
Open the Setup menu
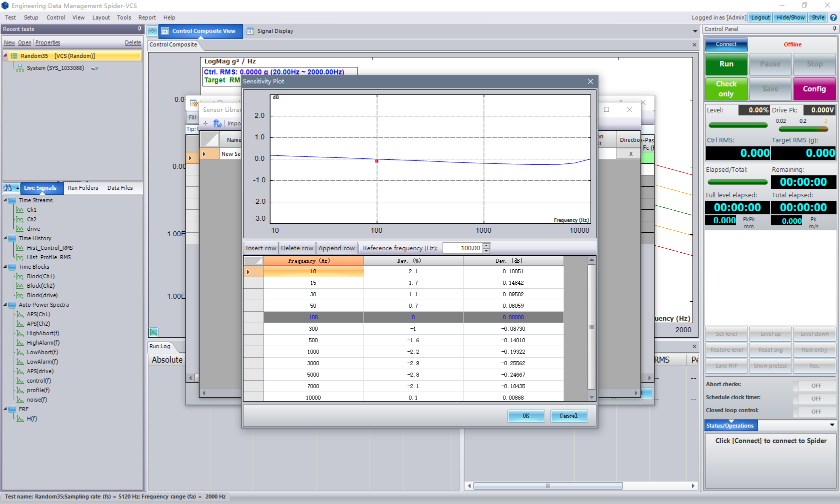point(31,17)
